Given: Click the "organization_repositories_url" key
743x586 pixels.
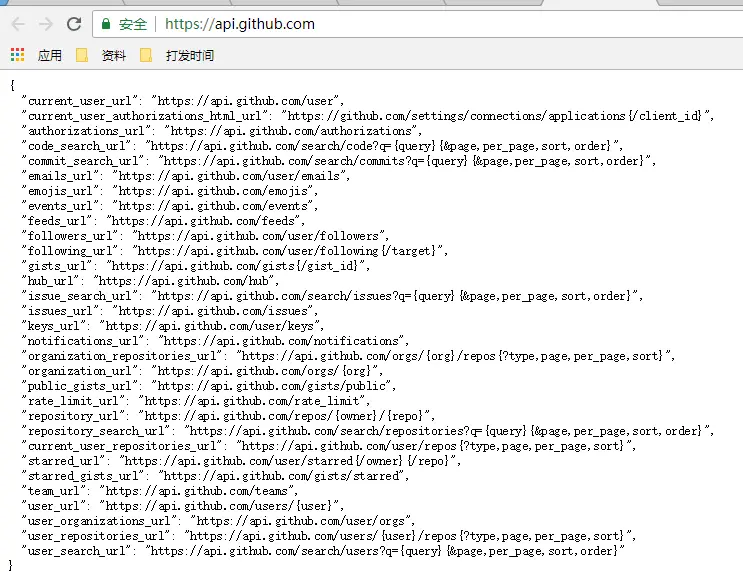Looking at the screenshot, I should tap(122, 356).
